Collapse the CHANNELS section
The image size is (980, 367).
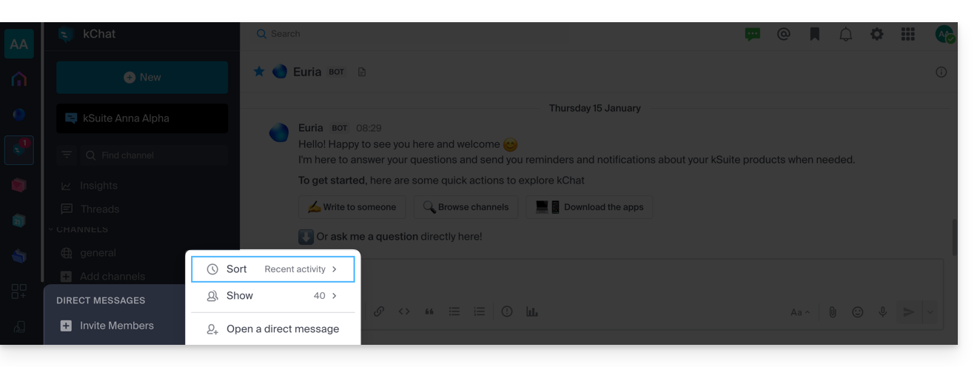pyautogui.click(x=51, y=229)
